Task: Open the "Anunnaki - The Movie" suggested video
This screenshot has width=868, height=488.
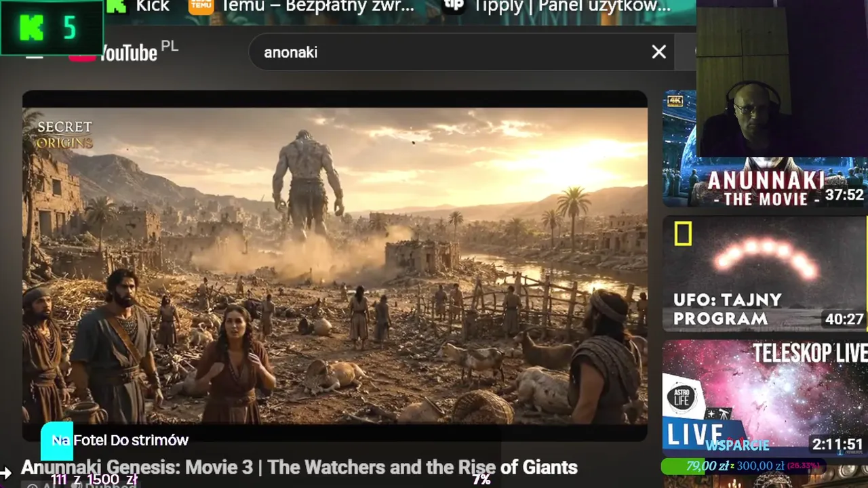Action: coord(765,148)
